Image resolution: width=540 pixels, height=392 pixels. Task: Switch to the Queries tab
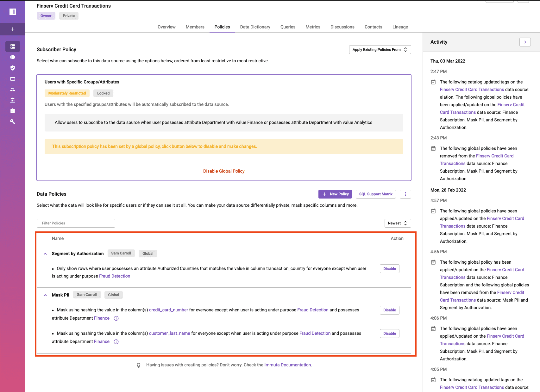pos(288,27)
